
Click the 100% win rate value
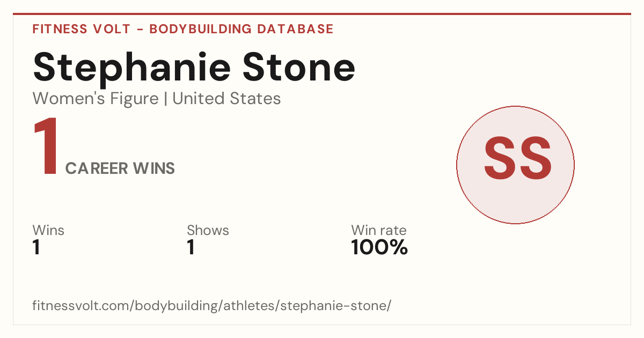pyautogui.click(x=379, y=248)
